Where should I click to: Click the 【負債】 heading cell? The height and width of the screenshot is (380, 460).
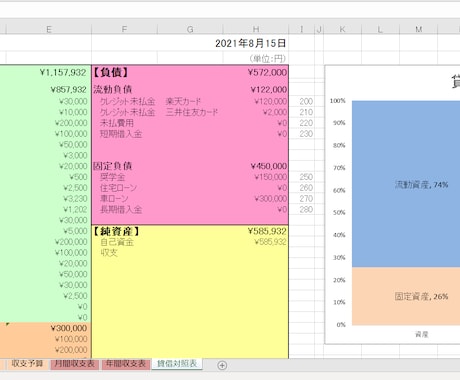(110, 72)
